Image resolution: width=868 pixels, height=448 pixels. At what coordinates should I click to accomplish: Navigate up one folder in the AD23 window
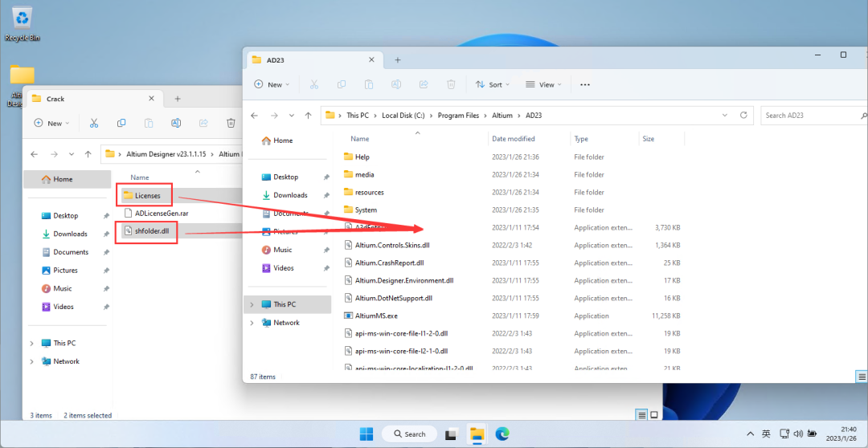(x=308, y=116)
